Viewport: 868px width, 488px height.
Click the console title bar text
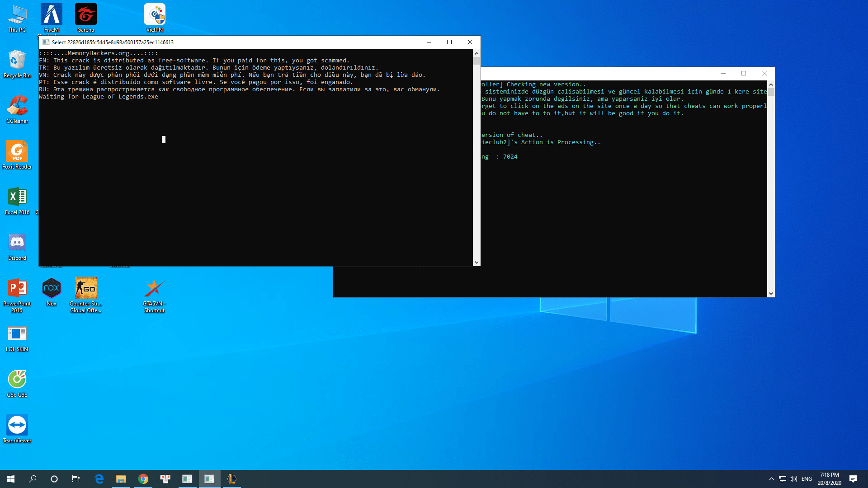(x=113, y=42)
